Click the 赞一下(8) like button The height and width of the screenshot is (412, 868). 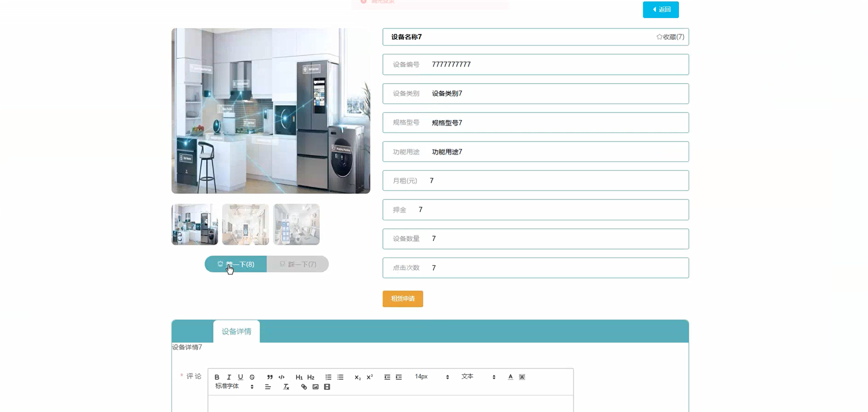tap(235, 264)
